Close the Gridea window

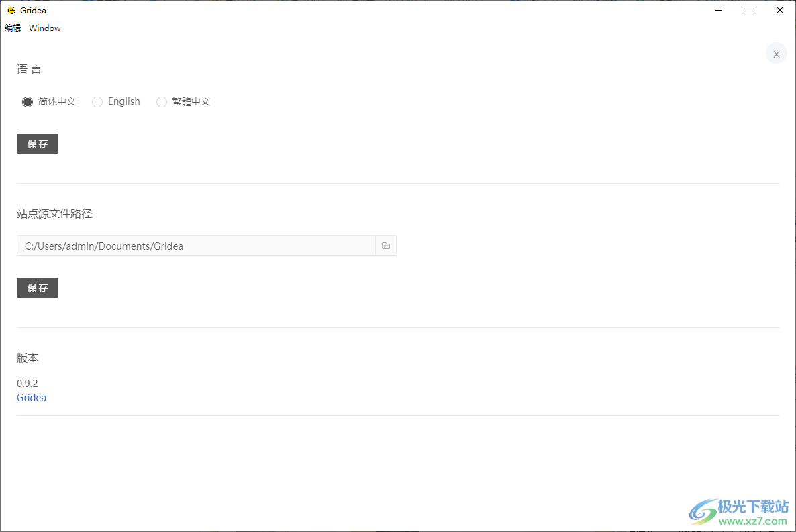pyautogui.click(x=780, y=10)
